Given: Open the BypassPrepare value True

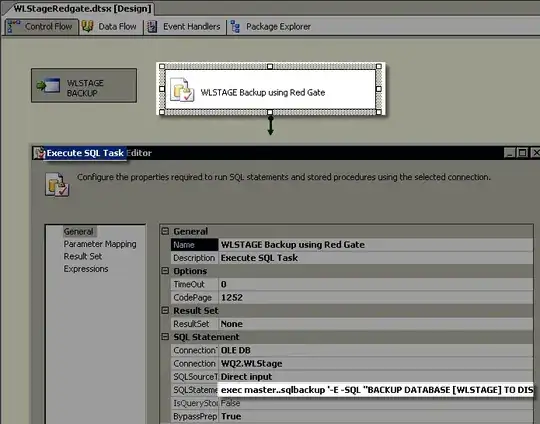Looking at the screenshot, I should [x=376, y=416].
